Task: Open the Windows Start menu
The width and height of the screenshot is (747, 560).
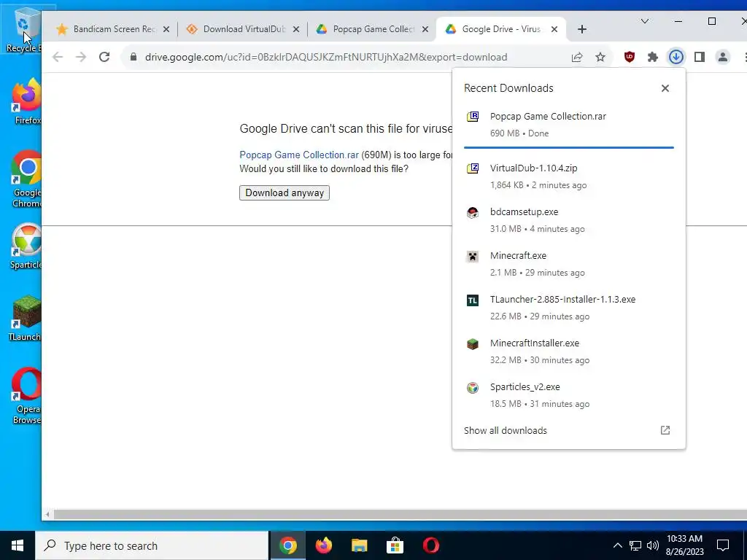Action: click(18, 545)
